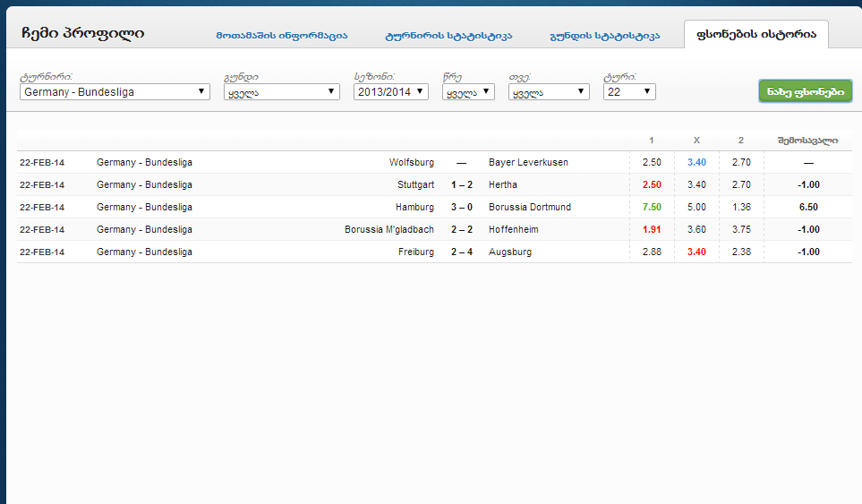The height and width of the screenshot is (504, 862).
Task: Click the 6.50 income value for Hamburg
Action: tap(808, 207)
